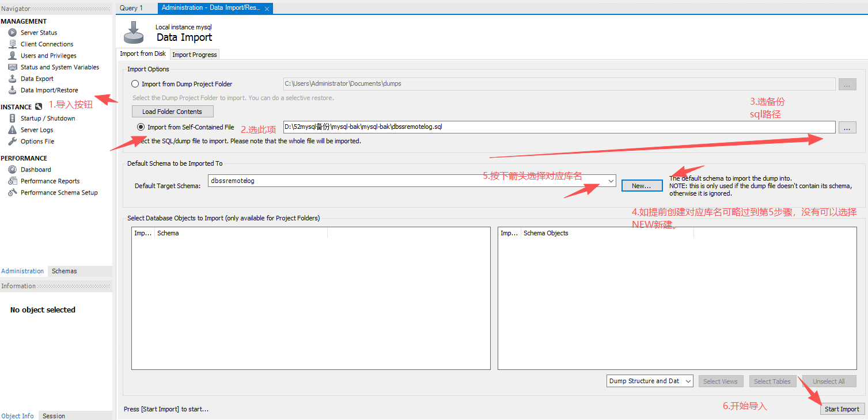Click the Data Export icon
868x420 pixels.
coord(12,79)
